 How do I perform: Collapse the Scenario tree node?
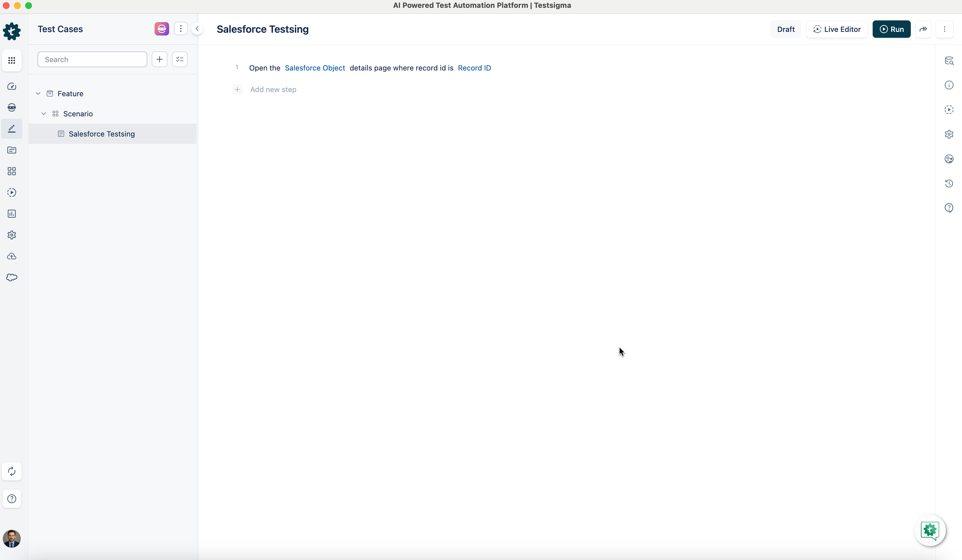tap(43, 114)
